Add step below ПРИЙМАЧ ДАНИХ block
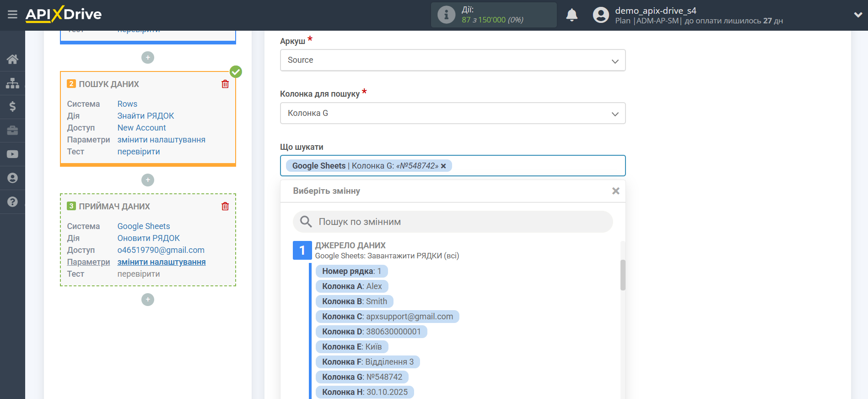Screen dimensions: 868x399 click(x=148, y=300)
